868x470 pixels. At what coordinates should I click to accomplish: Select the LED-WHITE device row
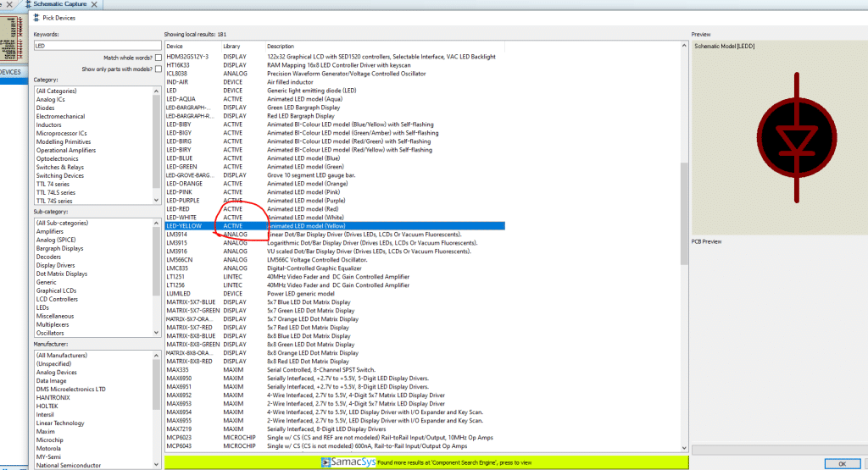point(335,218)
